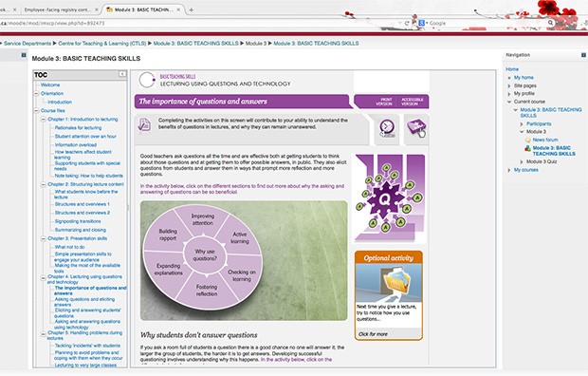Image resolution: width=588 pixels, height=376 pixels.
Task: Open Home in Navigation block
Action: click(512, 69)
